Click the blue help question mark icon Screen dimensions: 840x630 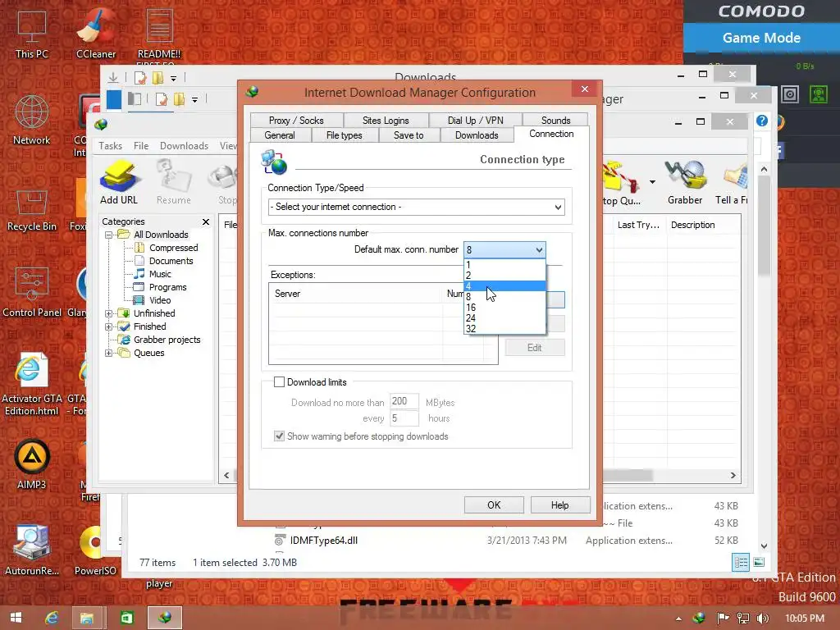pyautogui.click(x=762, y=121)
